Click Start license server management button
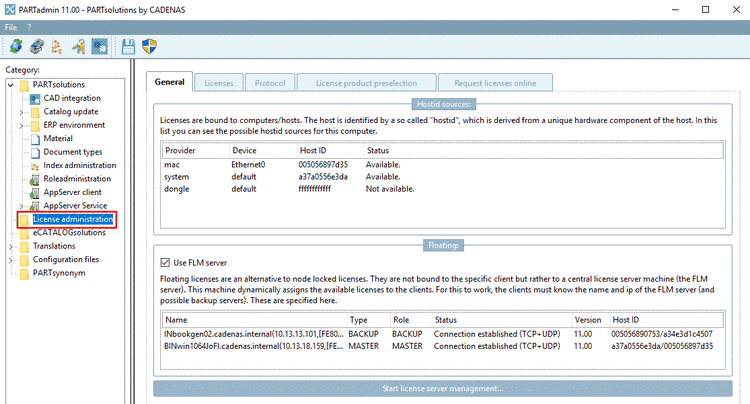The image size is (750, 404). (x=442, y=388)
